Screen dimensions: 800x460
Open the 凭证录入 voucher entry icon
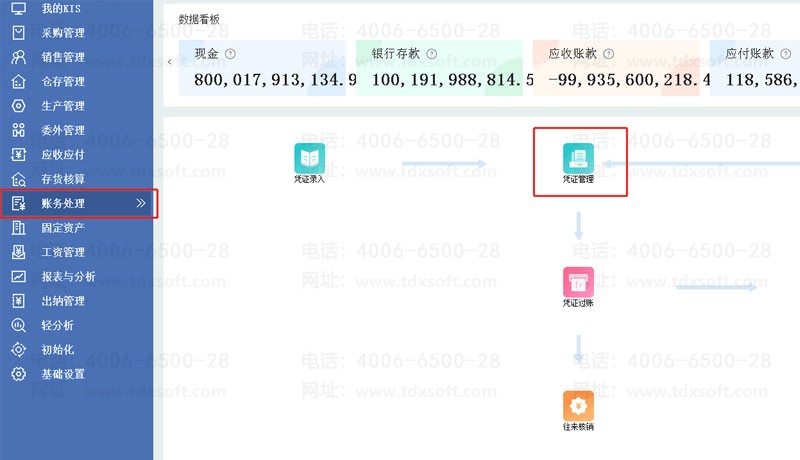tap(309, 159)
